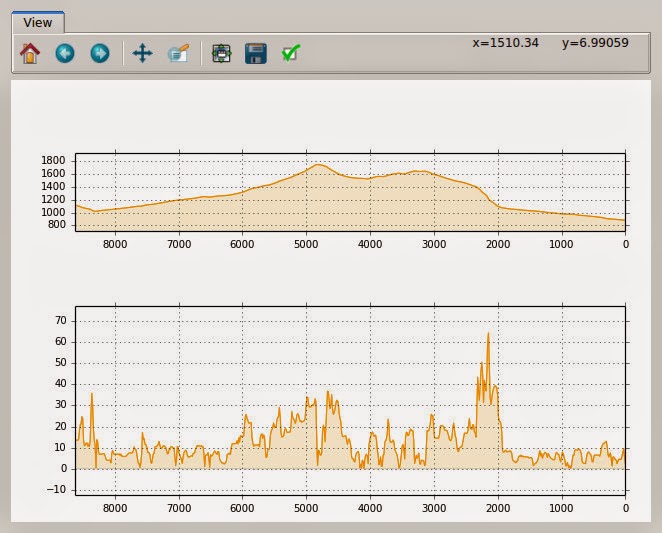The width and height of the screenshot is (662, 533).
Task: Reset the plot with the Home icon
Action: [30, 54]
